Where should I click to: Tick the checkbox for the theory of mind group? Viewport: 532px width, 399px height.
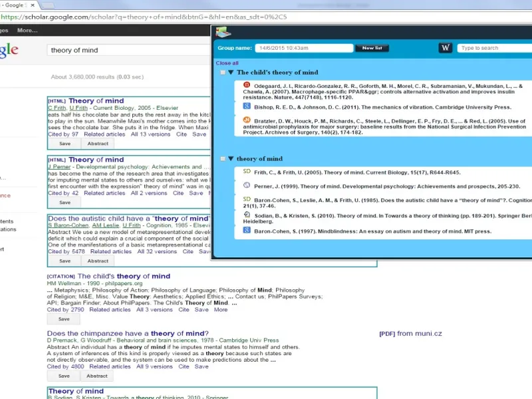(x=223, y=158)
